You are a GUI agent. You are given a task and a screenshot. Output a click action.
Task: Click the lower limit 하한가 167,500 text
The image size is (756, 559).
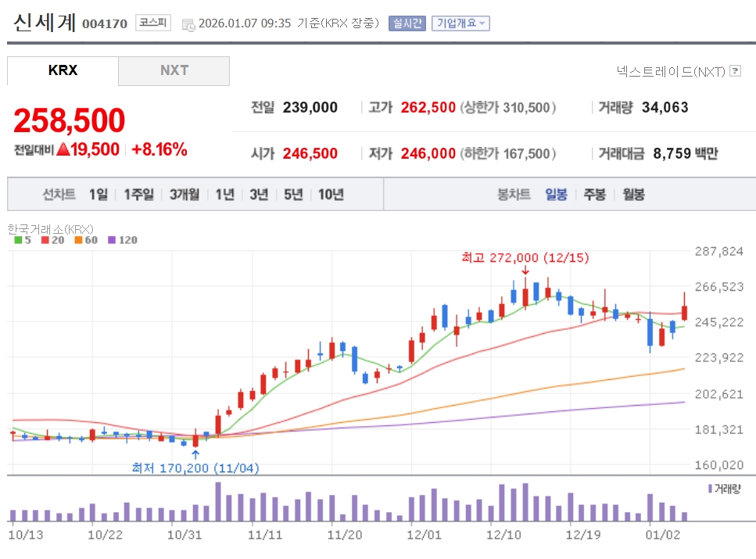508,153
